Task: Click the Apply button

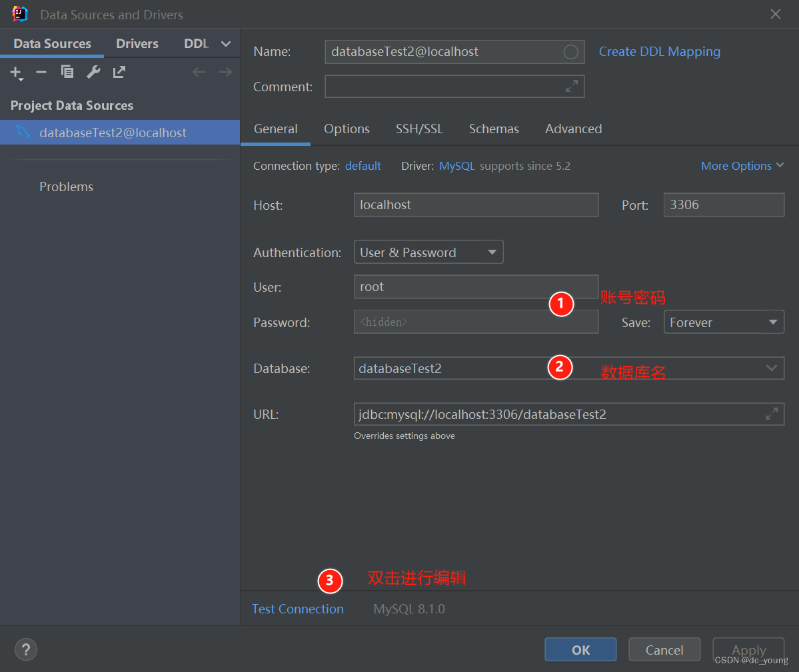Action: 748,649
